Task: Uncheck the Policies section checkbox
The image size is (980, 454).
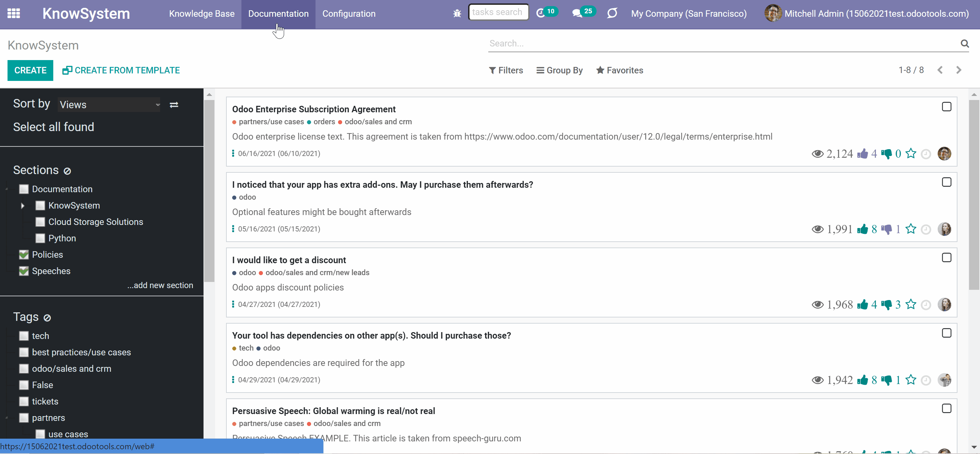Action: tap(24, 255)
